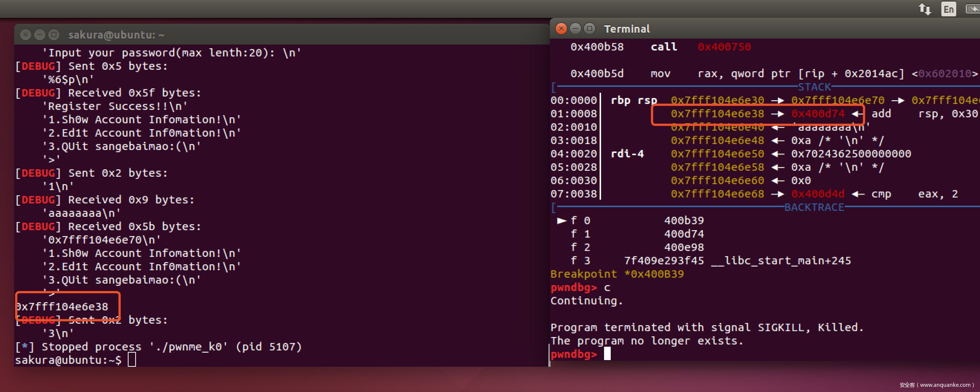Focus the sakura@ubuntu window title bar
980x392 pixels.
304,35
